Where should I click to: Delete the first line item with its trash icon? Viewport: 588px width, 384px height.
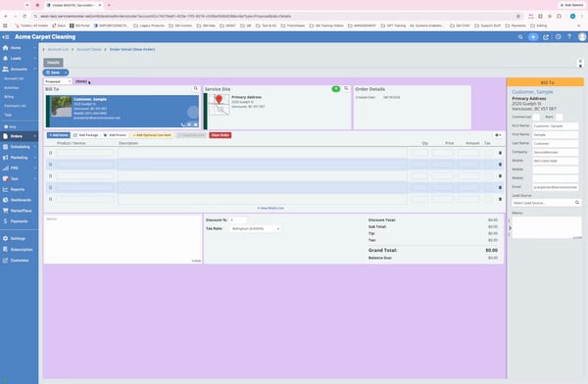click(500, 153)
